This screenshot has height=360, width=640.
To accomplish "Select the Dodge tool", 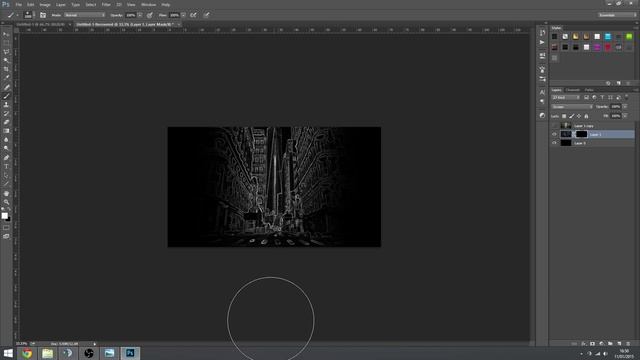I will (6, 149).
